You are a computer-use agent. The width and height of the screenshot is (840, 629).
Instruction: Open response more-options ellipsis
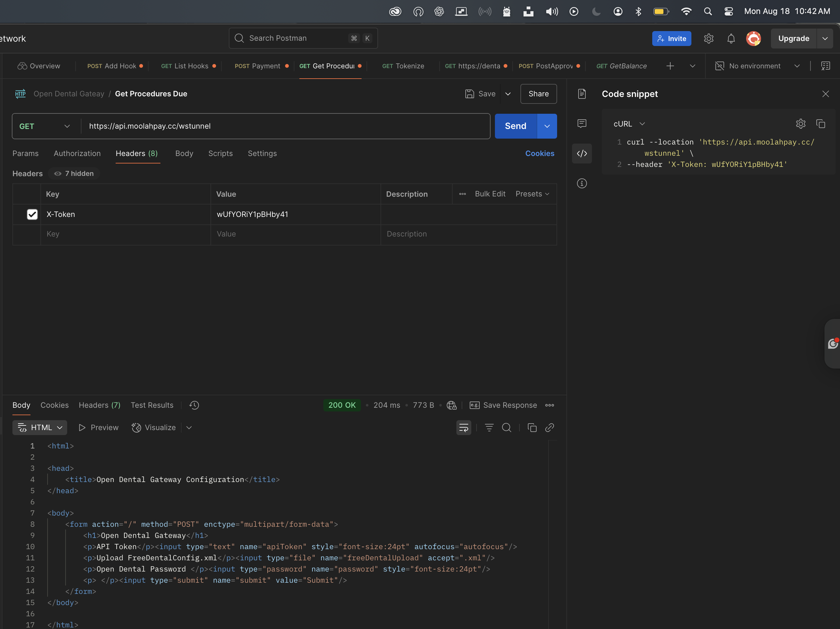click(x=550, y=405)
